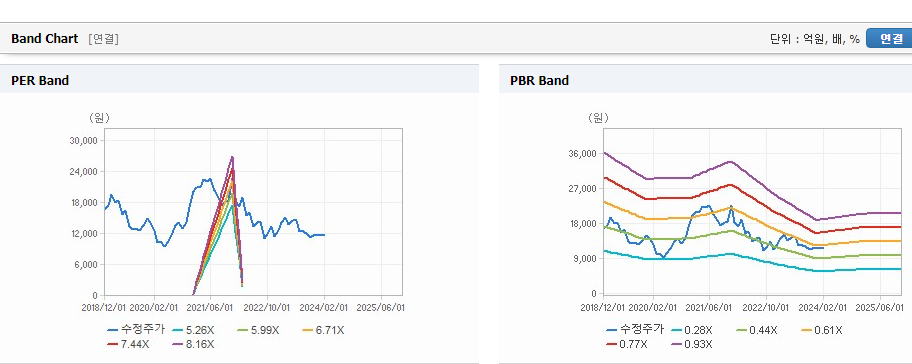This screenshot has height=364, width=912.
Task: Toggle the 0.44X legend series
Action: [x=757, y=330]
